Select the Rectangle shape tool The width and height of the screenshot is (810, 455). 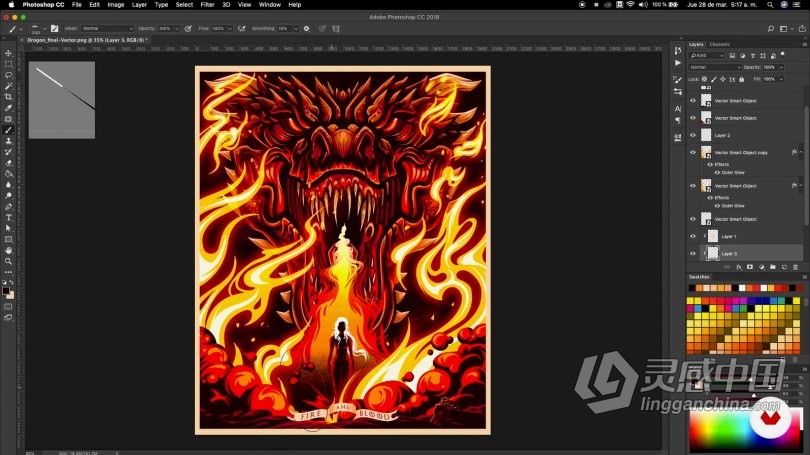pyautogui.click(x=8, y=239)
